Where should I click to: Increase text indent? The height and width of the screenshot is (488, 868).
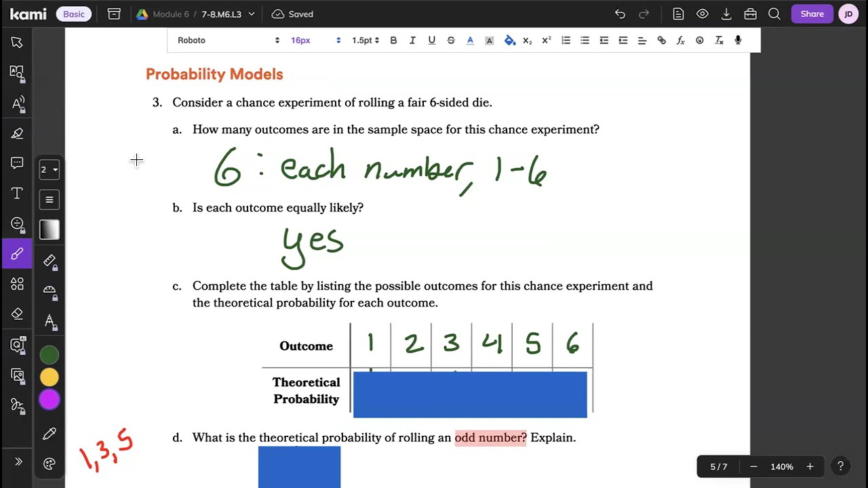coord(623,41)
